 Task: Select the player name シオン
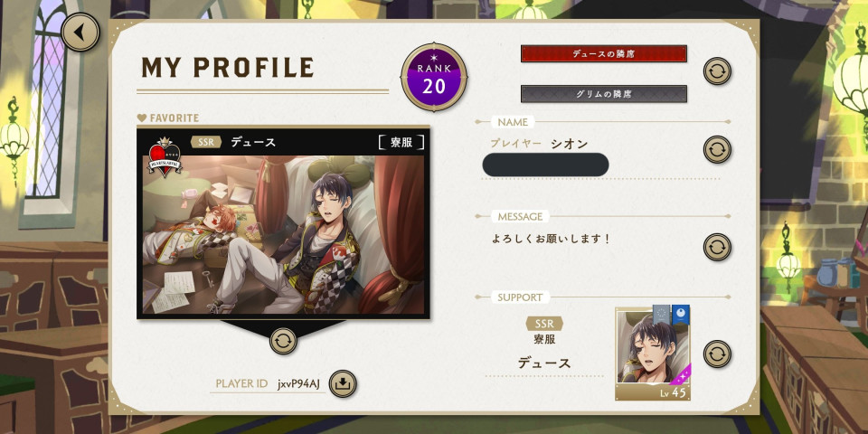[x=569, y=144]
